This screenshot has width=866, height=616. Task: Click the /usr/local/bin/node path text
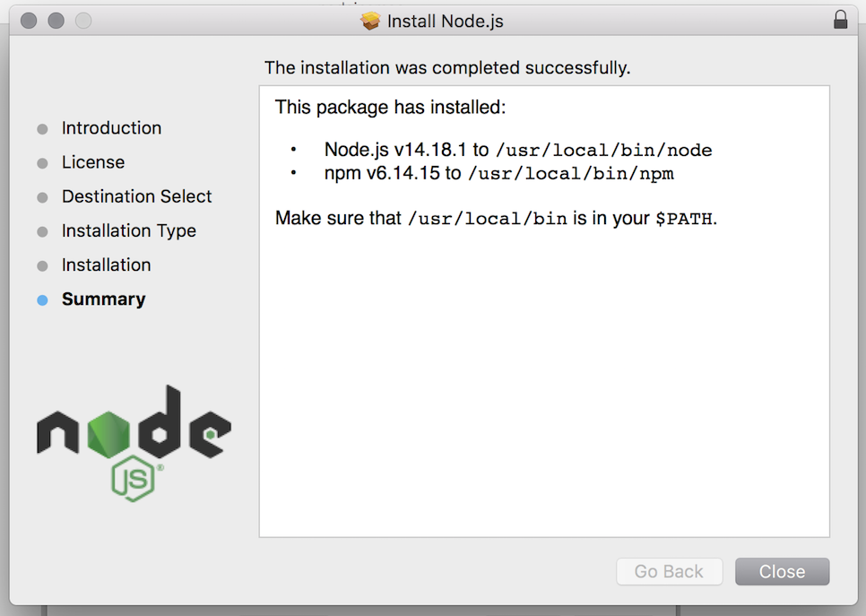tap(603, 151)
